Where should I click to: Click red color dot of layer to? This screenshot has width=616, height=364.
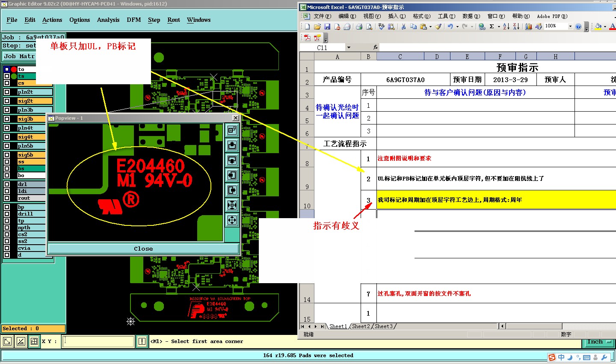[x=14, y=69]
